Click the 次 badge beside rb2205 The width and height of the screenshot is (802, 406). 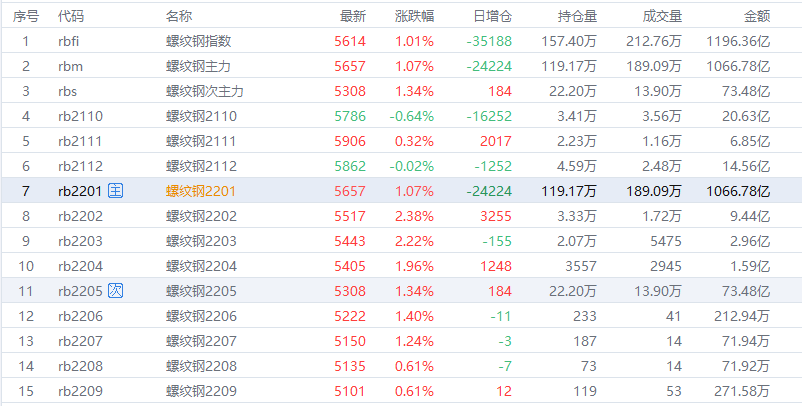(x=116, y=290)
